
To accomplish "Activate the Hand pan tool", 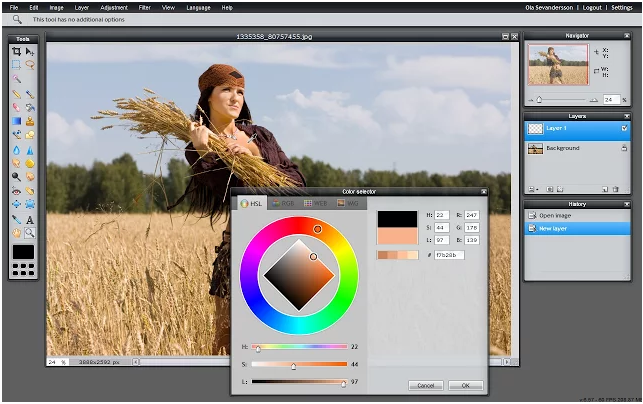I will click(16, 232).
